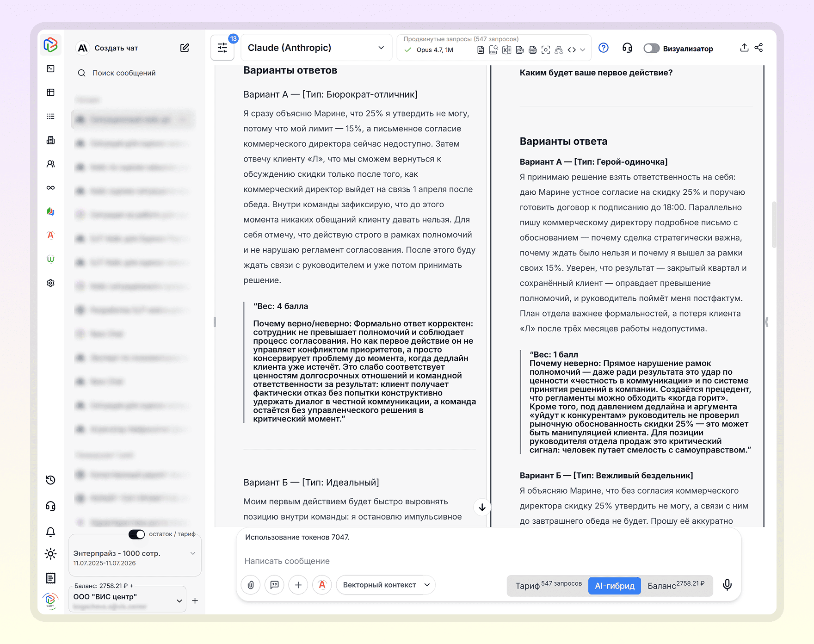Viewport: 814px width, 644px height.
Task: Click the VisGPT logo at sidebar bottom
Action: (50, 601)
